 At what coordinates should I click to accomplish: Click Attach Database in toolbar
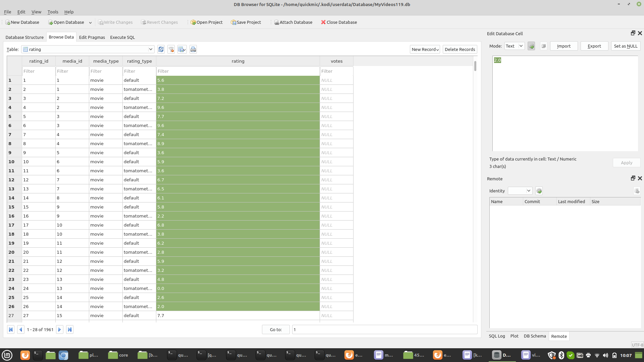[293, 22]
